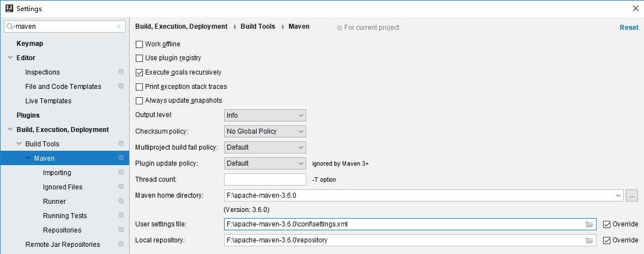Screen dimensions: 644x254
Task: Click project-level icon next to Repositories
Action: pos(121,230)
